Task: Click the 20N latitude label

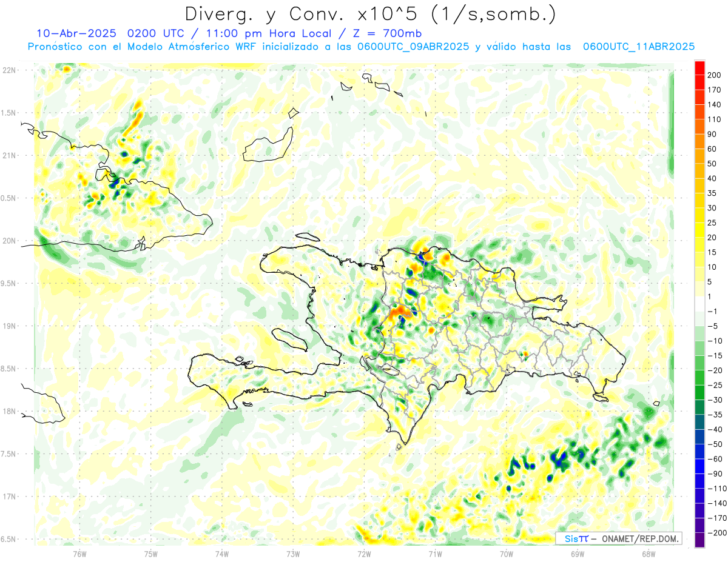Action: [9, 241]
